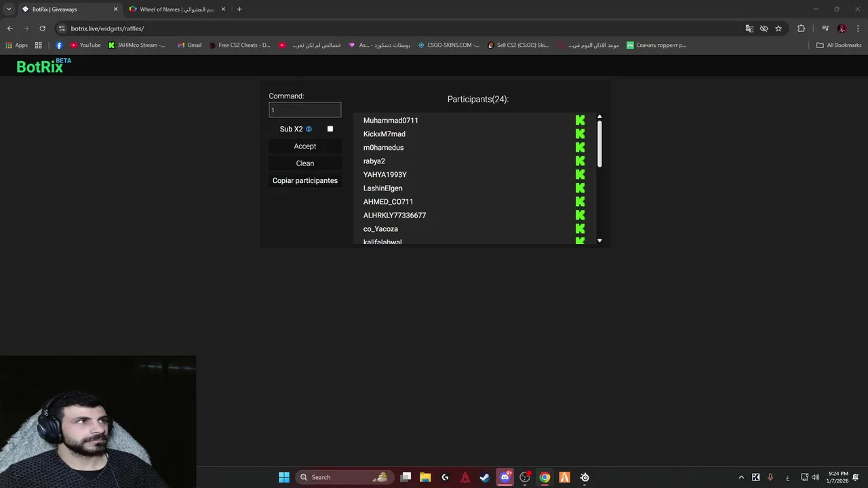Open the Windows Start menu

pos(284,477)
